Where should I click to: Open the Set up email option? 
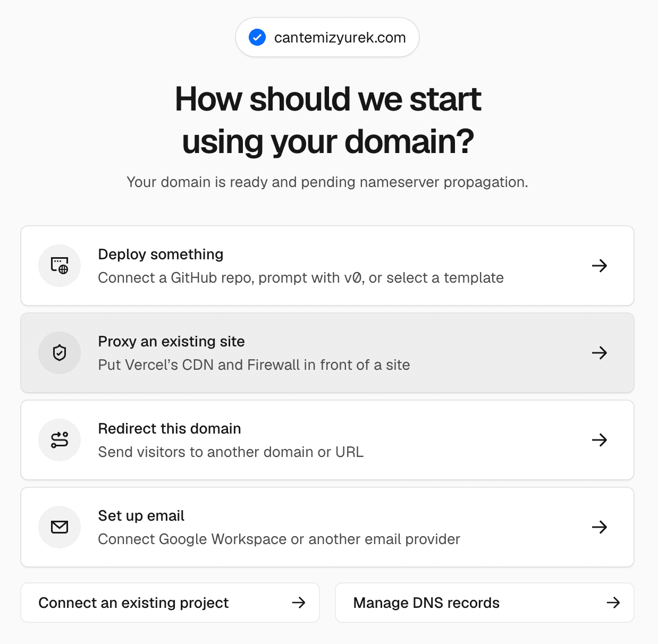(x=327, y=527)
